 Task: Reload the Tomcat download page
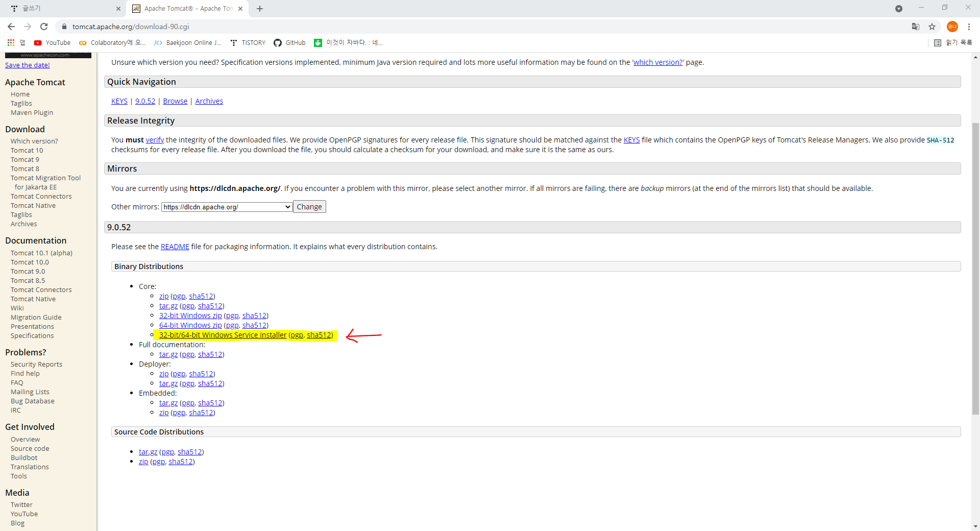44,27
